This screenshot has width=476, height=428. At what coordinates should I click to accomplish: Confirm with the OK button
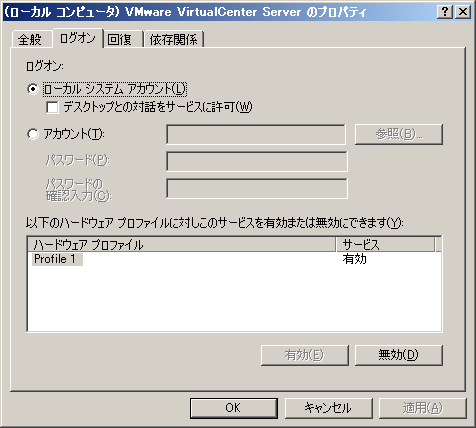pyautogui.click(x=234, y=408)
